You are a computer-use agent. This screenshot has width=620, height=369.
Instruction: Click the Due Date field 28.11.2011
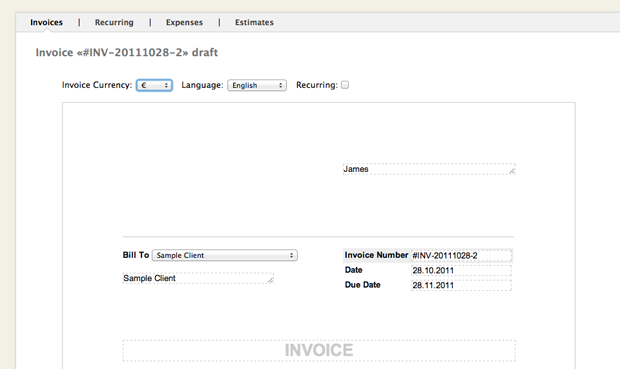pyautogui.click(x=461, y=285)
